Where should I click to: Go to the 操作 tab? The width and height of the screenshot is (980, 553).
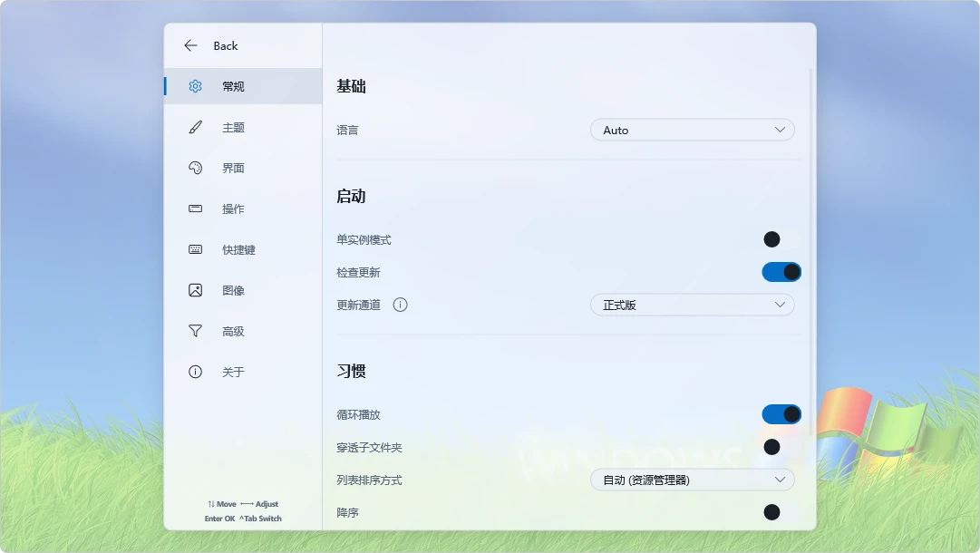[x=243, y=209]
